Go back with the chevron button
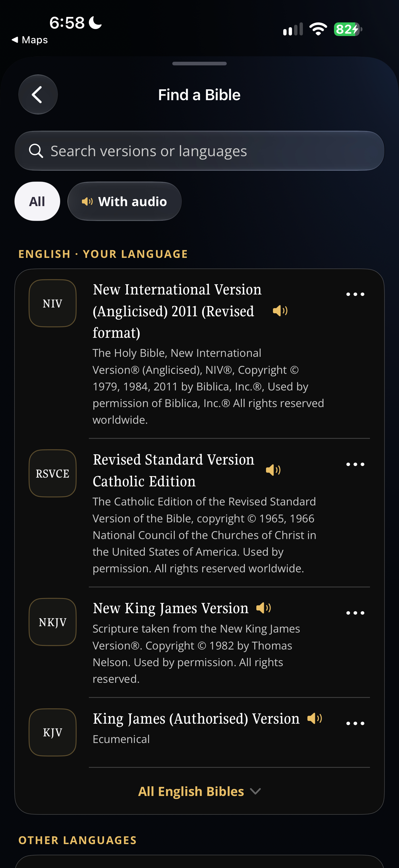 click(38, 95)
